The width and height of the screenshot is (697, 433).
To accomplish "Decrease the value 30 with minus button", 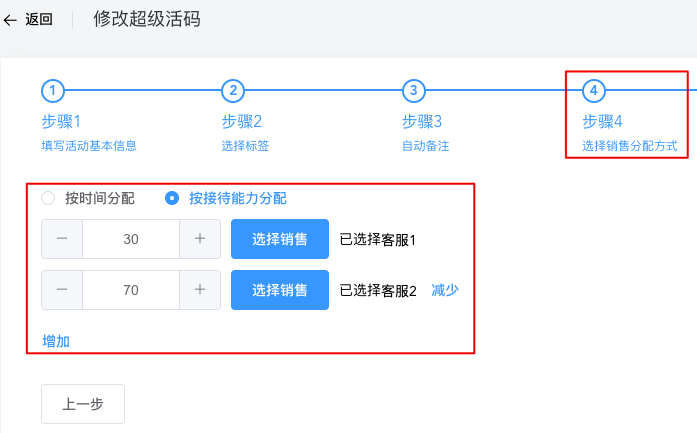I will click(x=62, y=239).
